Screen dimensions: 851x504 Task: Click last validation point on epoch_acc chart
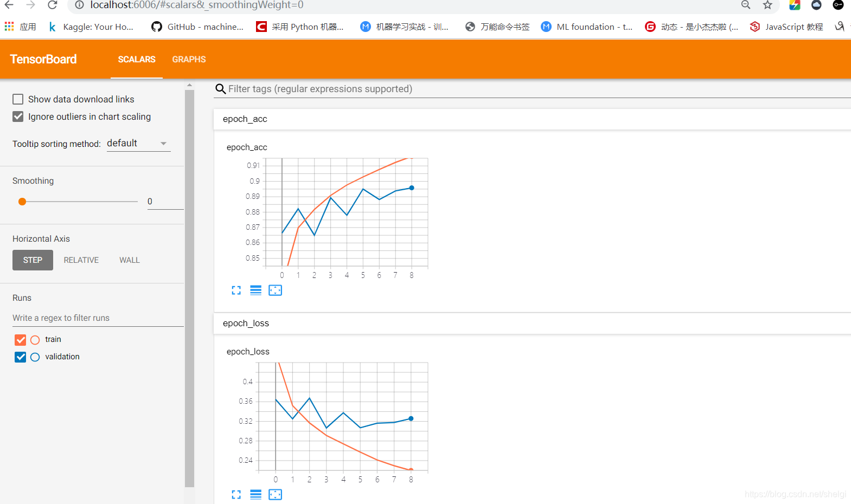(412, 188)
